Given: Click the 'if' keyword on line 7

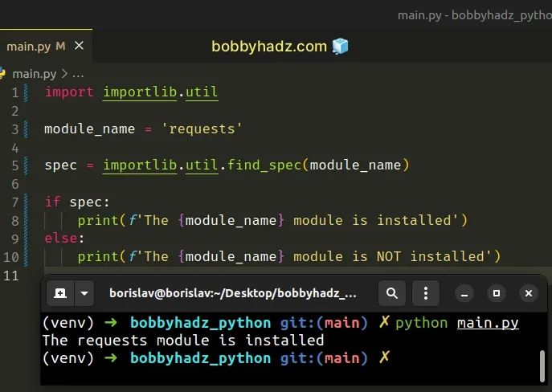Looking at the screenshot, I should [53, 202].
